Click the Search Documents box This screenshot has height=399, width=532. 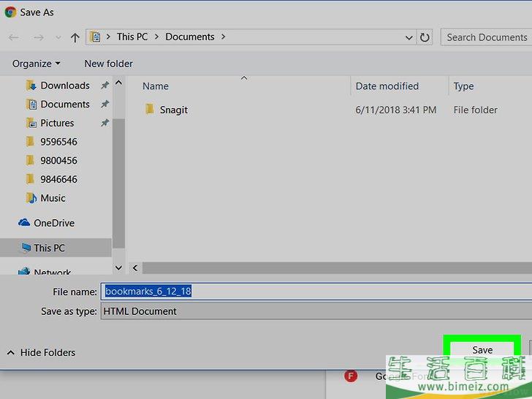486,37
